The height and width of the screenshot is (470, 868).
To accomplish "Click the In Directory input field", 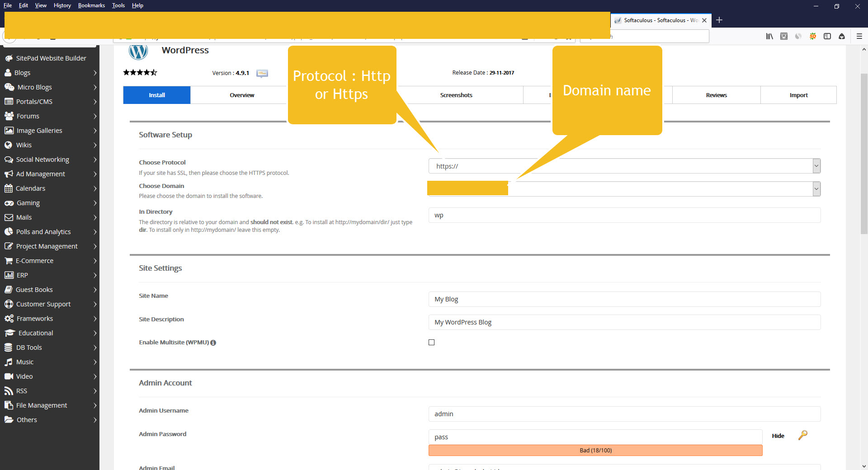I will pyautogui.click(x=624, y=215).
